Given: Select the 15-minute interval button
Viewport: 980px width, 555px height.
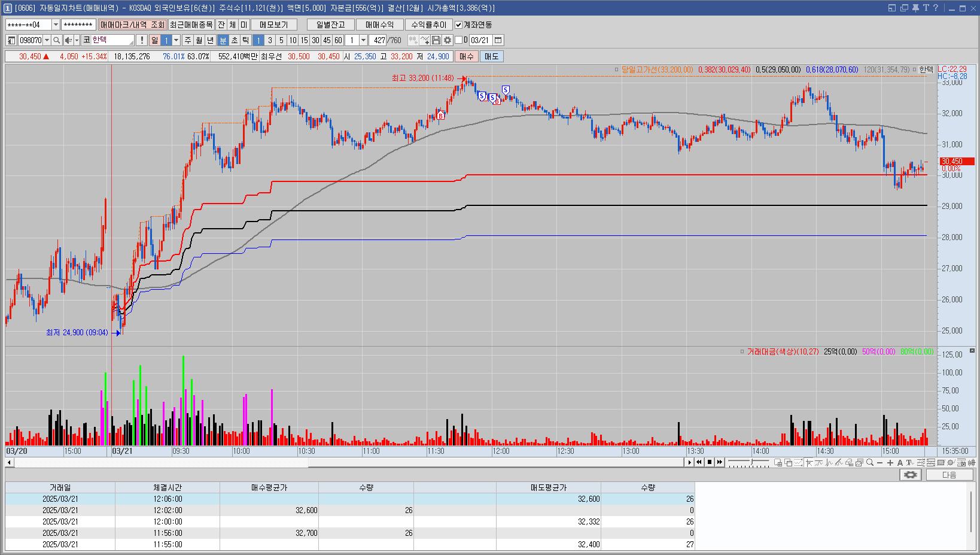Looking at the screenshot, I should 304,40.
